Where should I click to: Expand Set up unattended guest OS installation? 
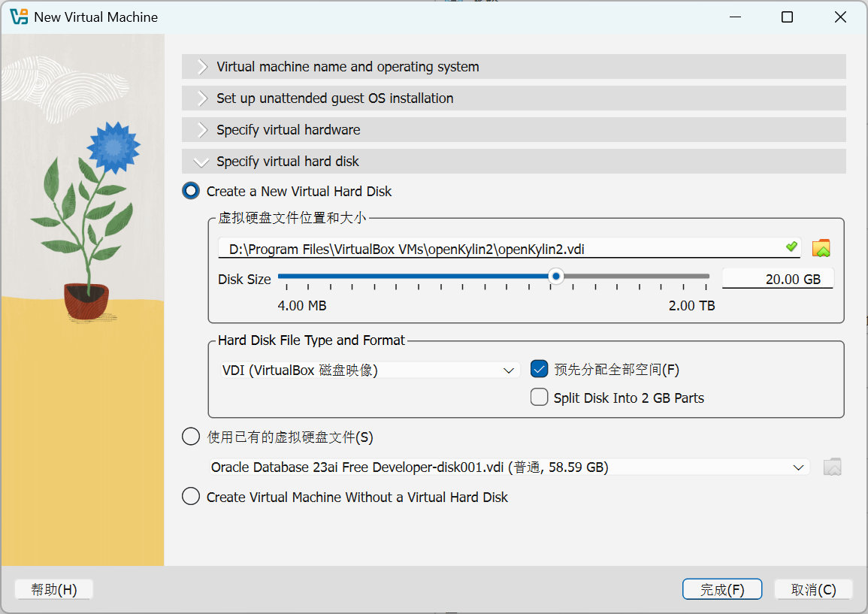pyautogui.click(x=514, y=98)
